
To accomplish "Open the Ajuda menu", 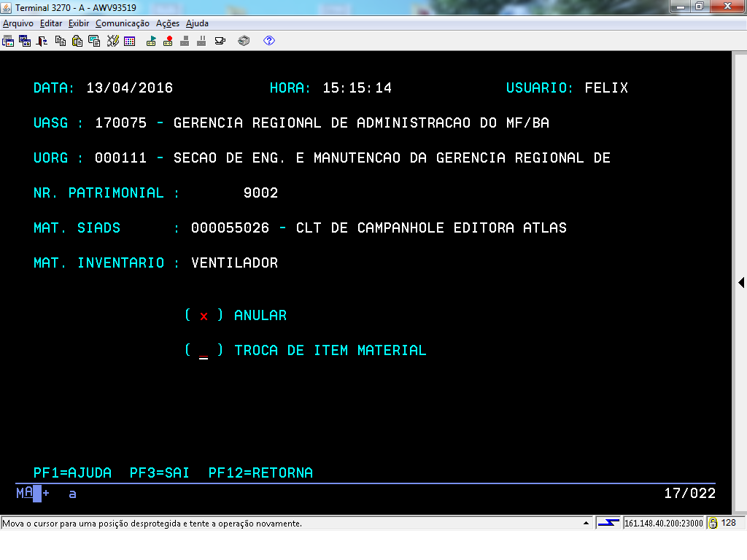I will (x=197, y=23).
